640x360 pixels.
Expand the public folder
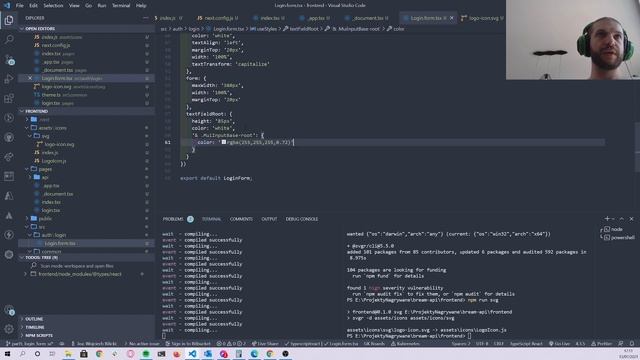45,218
